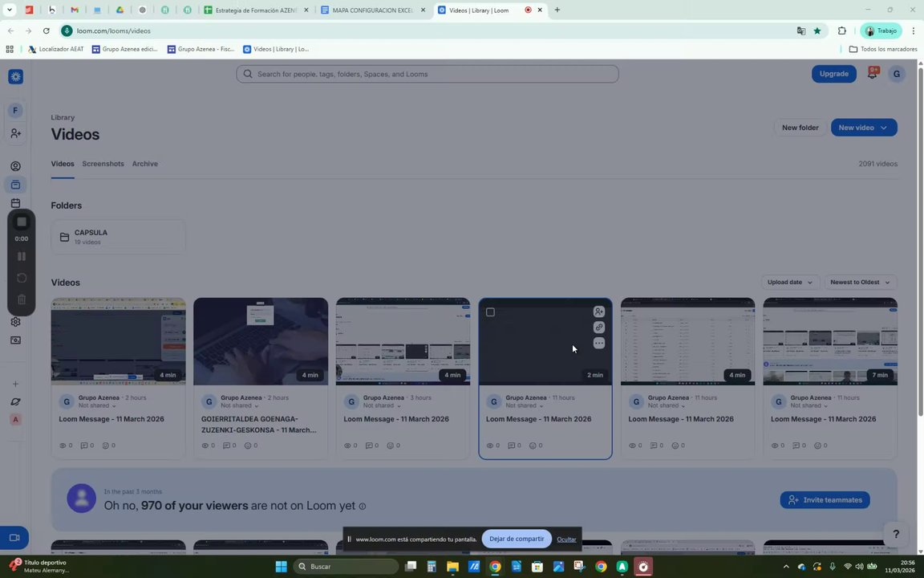Click the invite people icon in sidebar

coord(15,134)
